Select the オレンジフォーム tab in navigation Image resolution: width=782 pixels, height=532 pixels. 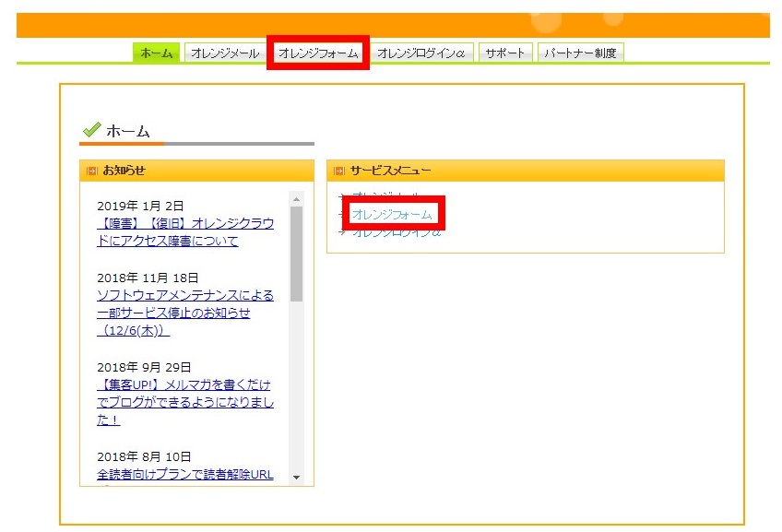tap(317, 53)
